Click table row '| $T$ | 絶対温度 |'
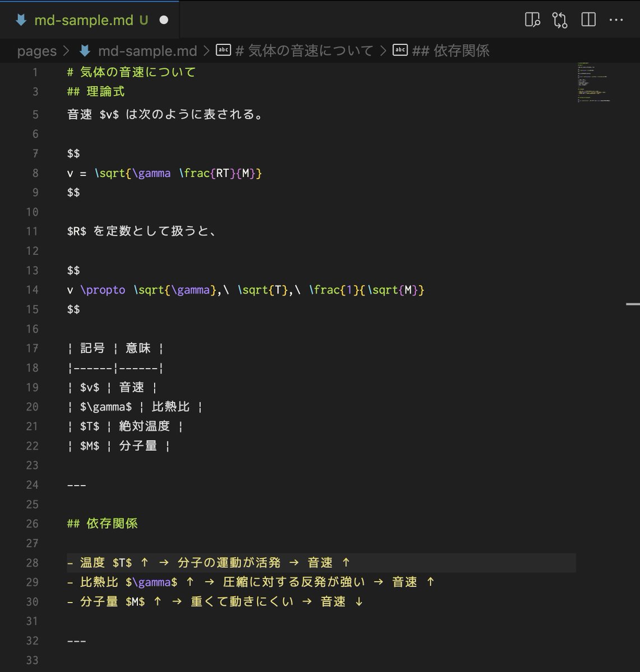The width and height of the screenshot is (640, 672). [x=125, y=426]
